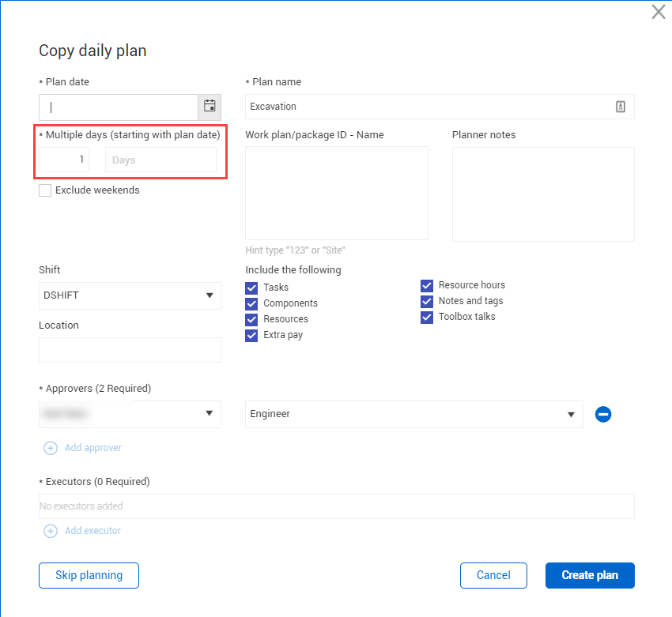
Task: Expand the Shift DSHIFT dropdown
Action: (130, 295)
